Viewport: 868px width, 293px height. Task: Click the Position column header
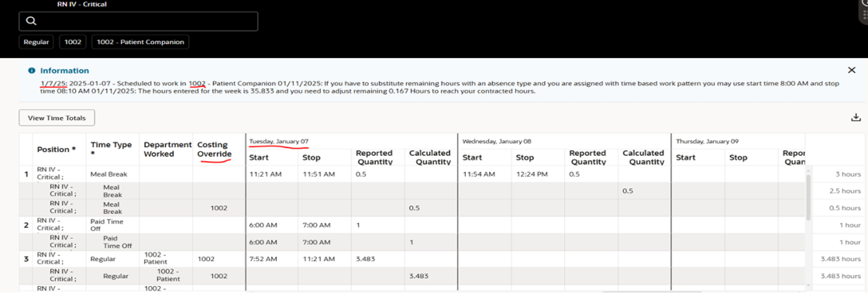(56, 149)
